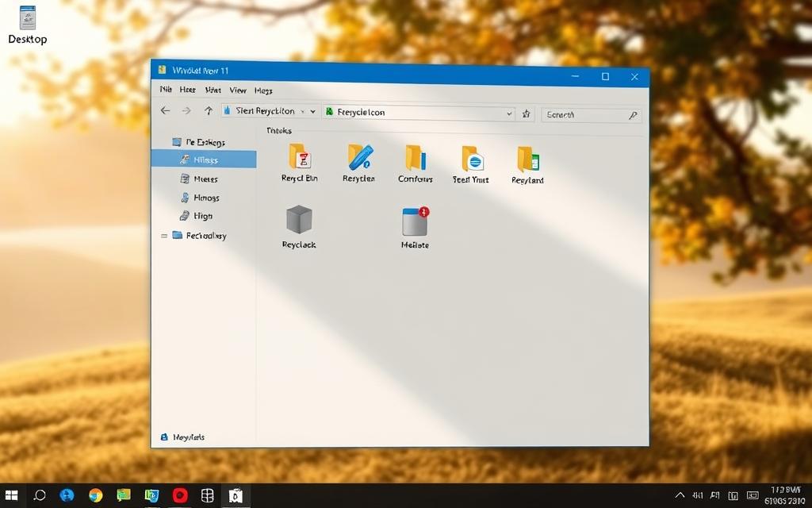Click the Stert Reycliton breadcrumb segment
The image size is (812, 508).
coord(265,111)
